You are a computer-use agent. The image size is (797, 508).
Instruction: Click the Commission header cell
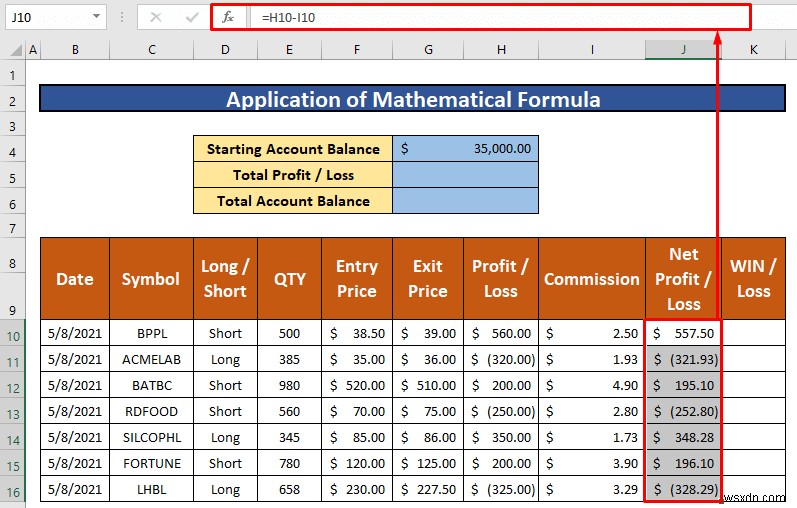[x=592, y=279]
